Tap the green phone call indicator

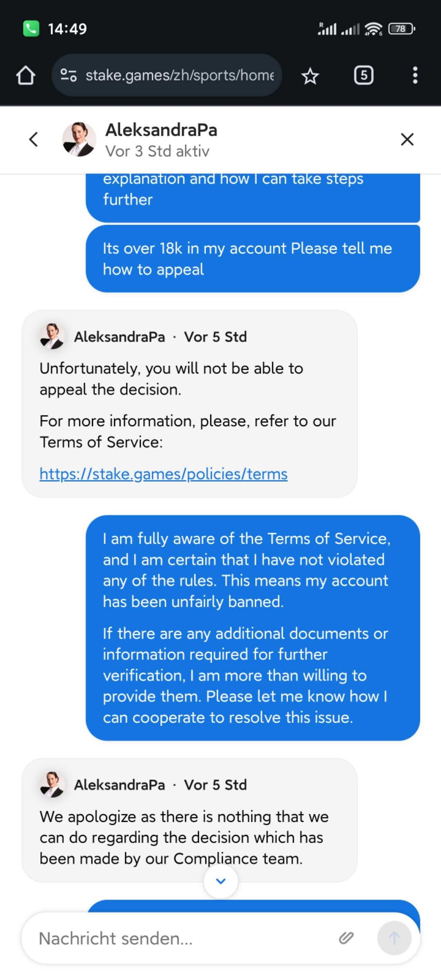31,29
